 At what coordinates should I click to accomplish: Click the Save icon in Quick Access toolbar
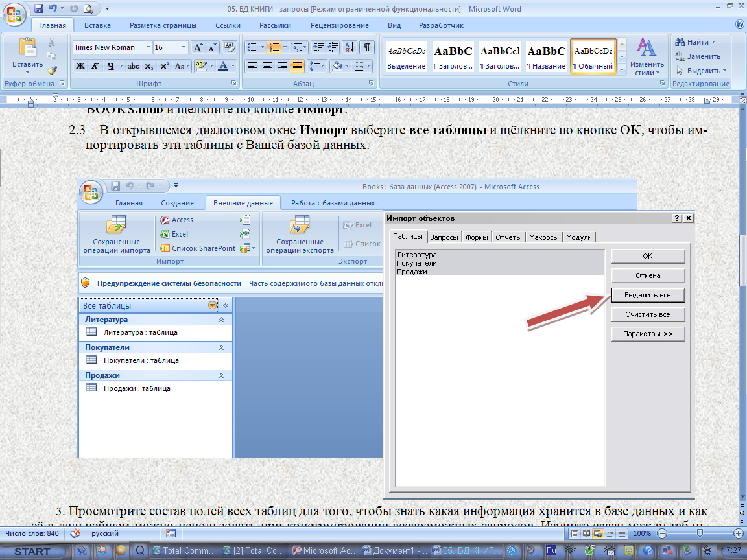point(39,8)
